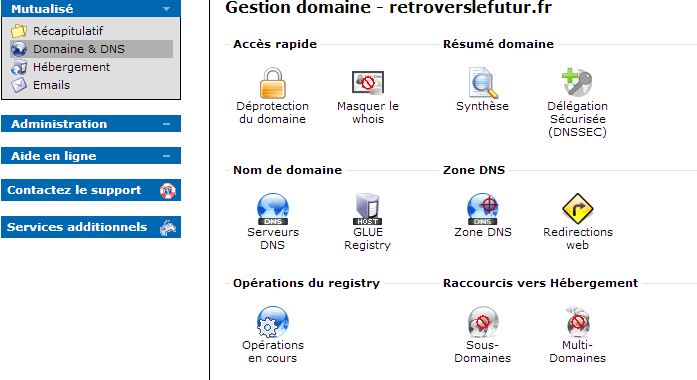Open the Opérations en cours gear icon

(x=272, y=322)
